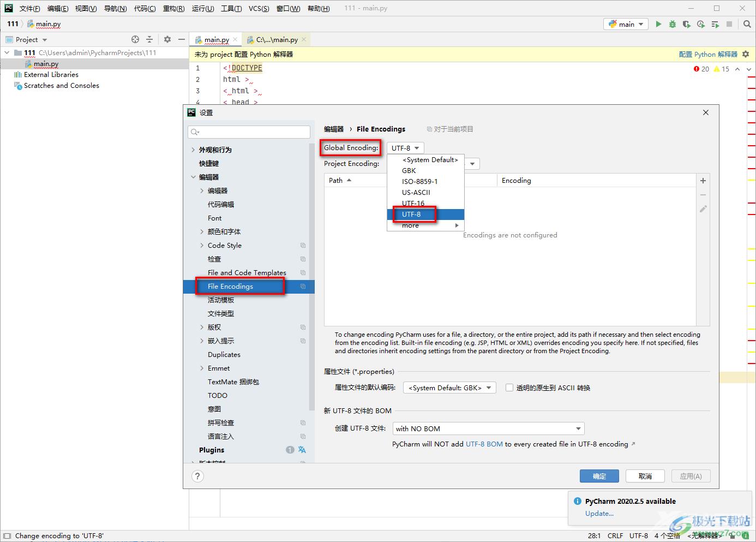This screenshot has width=756, height=542.
Task: Click the remove path minus icon
Action: [x=703, y=195]
